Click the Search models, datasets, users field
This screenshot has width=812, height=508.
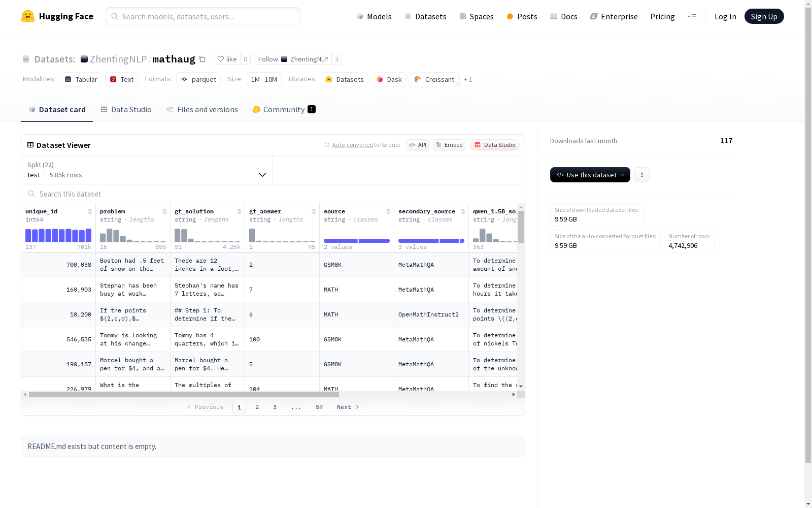coord(203,16)
